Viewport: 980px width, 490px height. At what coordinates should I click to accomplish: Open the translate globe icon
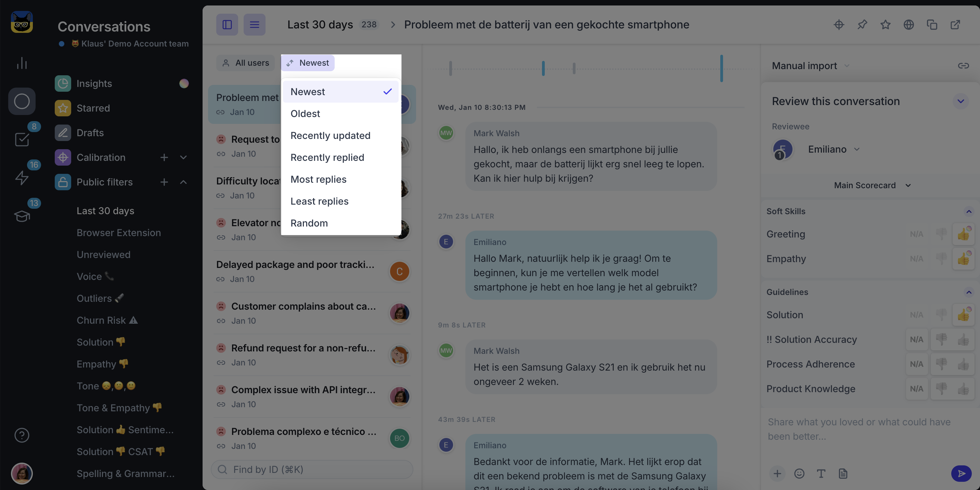(908, 25)
